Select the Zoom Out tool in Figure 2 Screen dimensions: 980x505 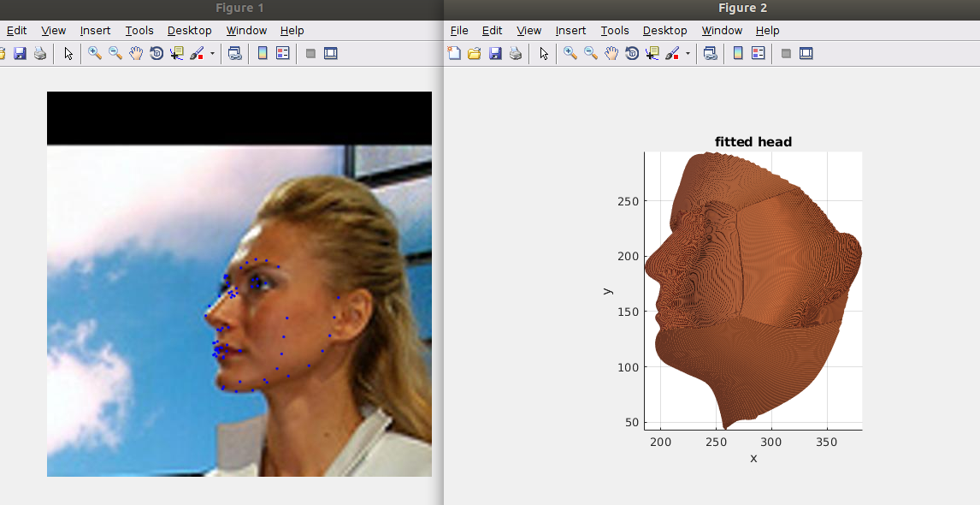pyautogui.click(x=591, y=53)
